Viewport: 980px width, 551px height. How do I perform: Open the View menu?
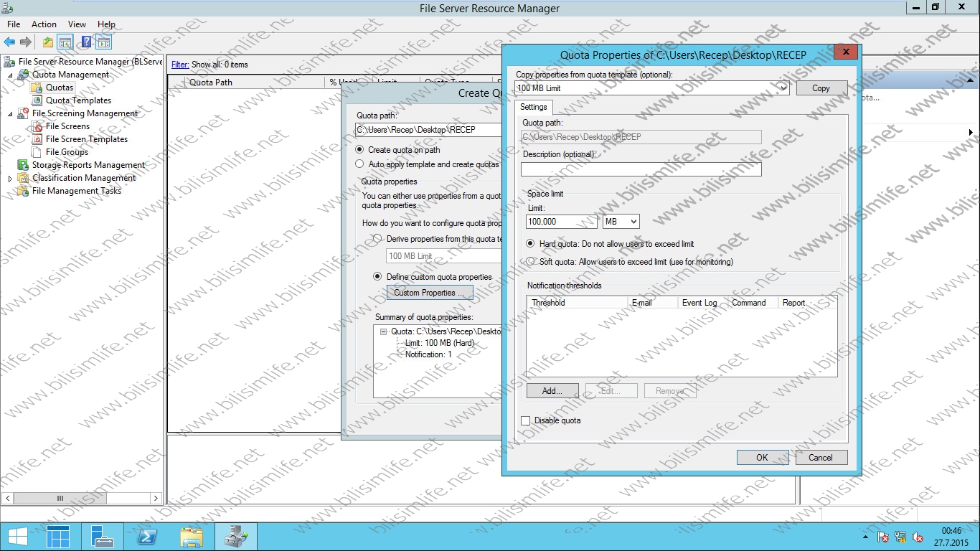pyautogui.click(x=77, y=24)
